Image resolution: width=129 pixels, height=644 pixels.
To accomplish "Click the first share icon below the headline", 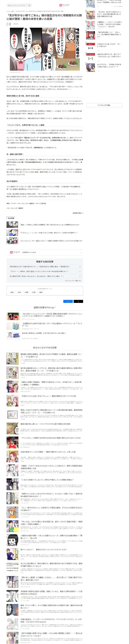I will click(8, 24).
